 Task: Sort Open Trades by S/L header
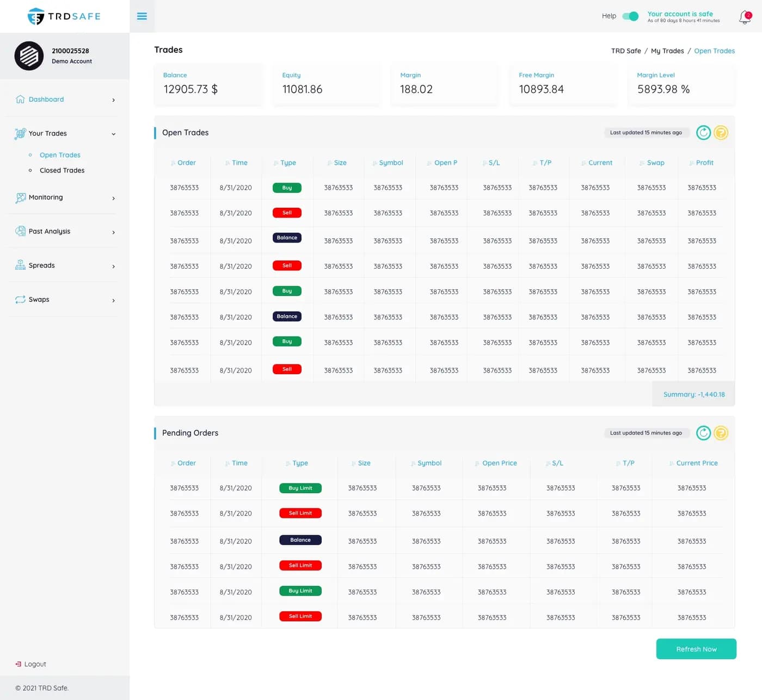point(494,163)
